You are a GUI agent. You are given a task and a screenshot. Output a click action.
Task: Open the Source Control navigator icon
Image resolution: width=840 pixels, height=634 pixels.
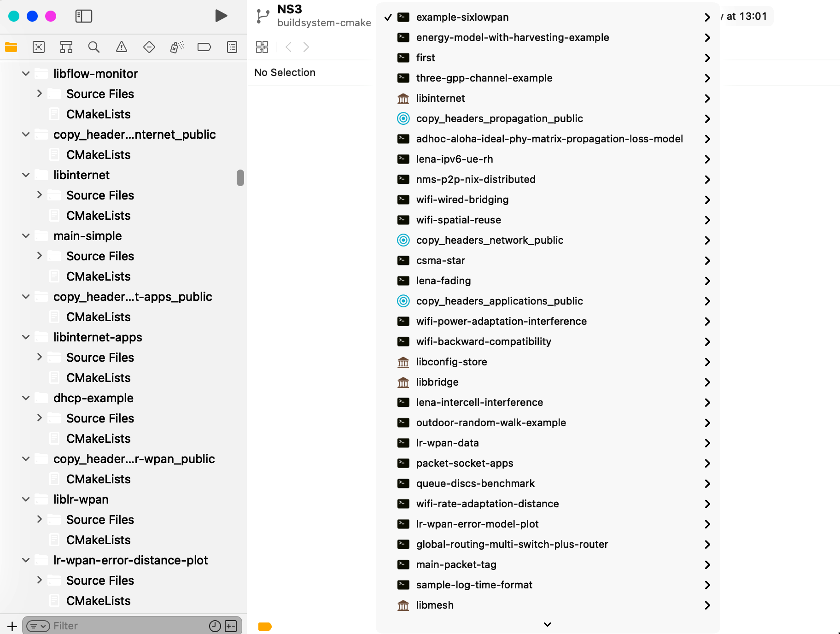(39, 47)
